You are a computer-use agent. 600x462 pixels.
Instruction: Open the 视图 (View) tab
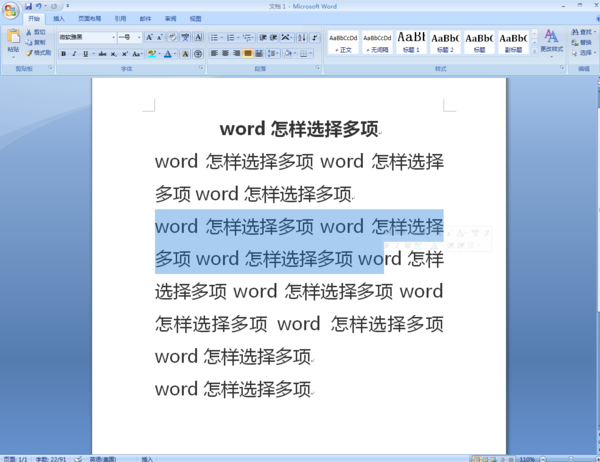coord(196,18)
